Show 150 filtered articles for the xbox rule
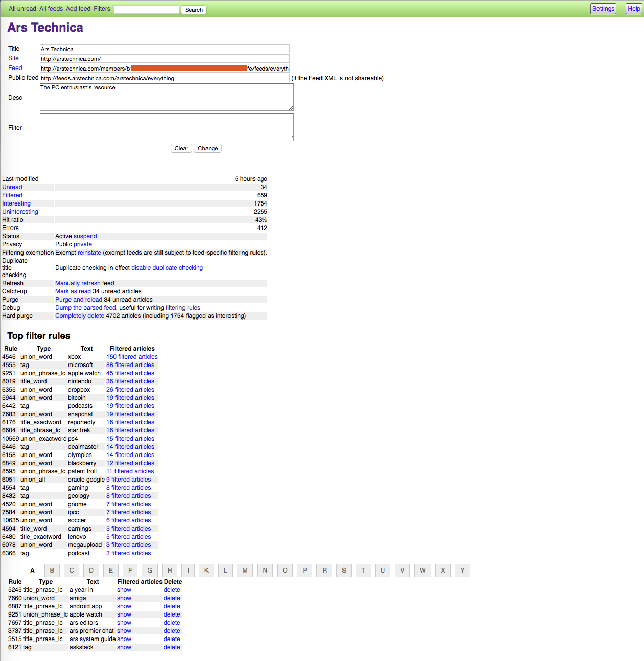 click(132, 356)
